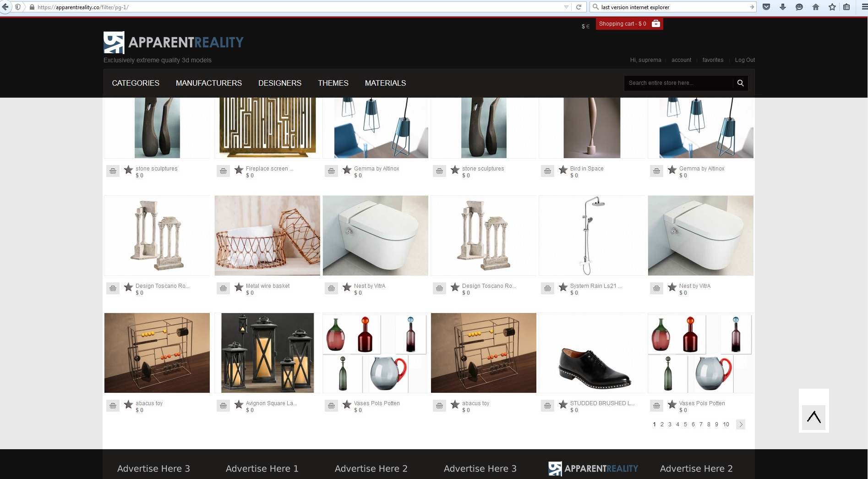Add Metal wire basket to cart
Screen dimensions: 868x479
[223, 289]
